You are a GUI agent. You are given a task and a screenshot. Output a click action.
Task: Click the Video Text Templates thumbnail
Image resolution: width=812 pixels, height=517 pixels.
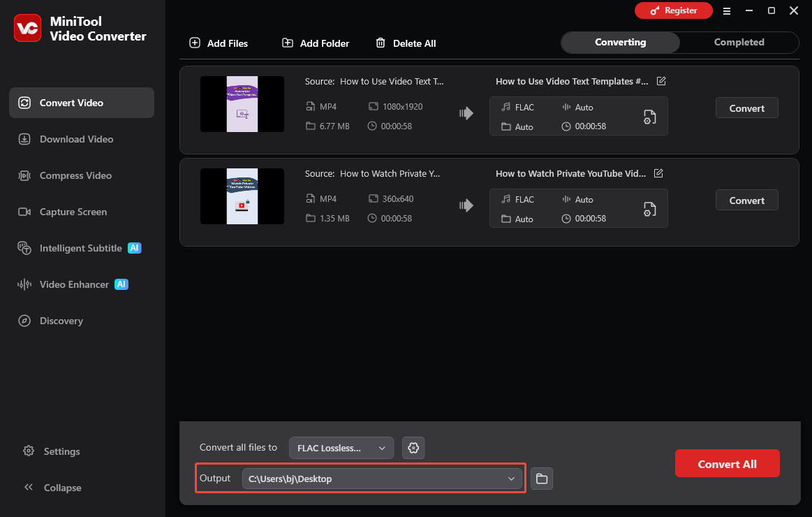pyautogui.click(x=242, y=104)
